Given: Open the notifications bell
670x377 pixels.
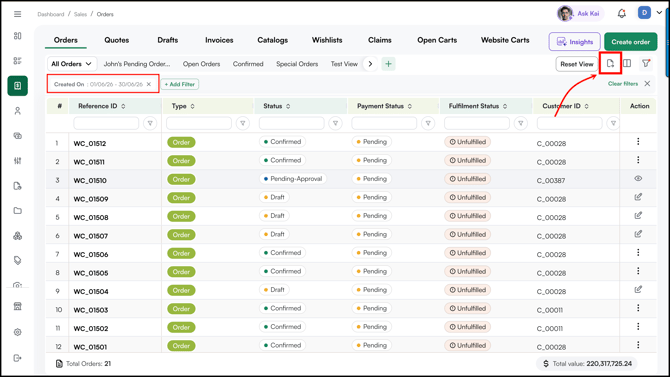Looking at the screenshot, I should pyautogui.click(x=622, y=14).
